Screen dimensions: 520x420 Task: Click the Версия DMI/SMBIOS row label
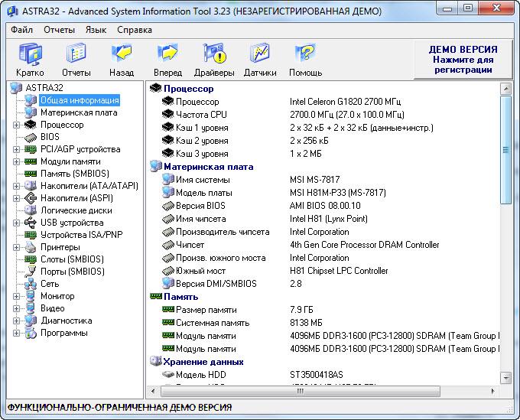pyautogui.click(x=216, y=284)
